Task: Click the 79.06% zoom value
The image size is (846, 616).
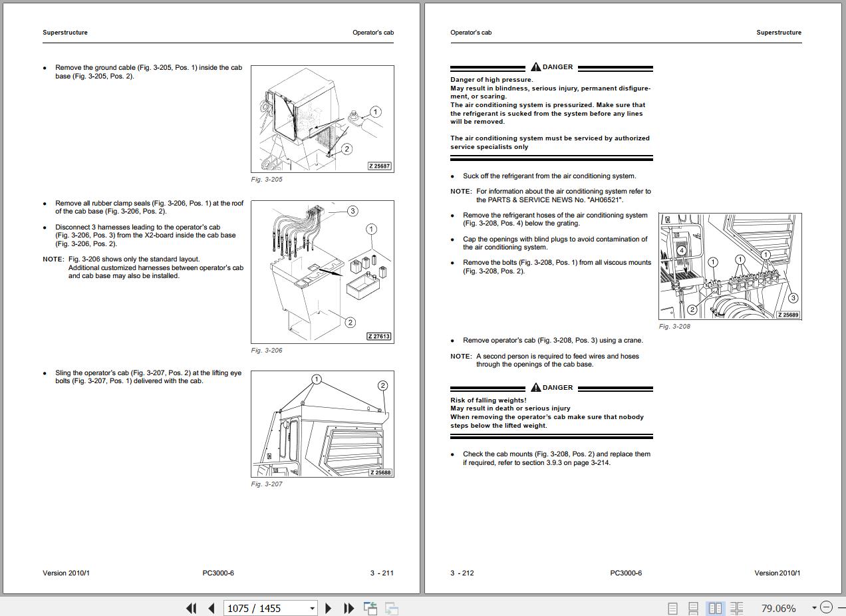Action: click(778, 608)
